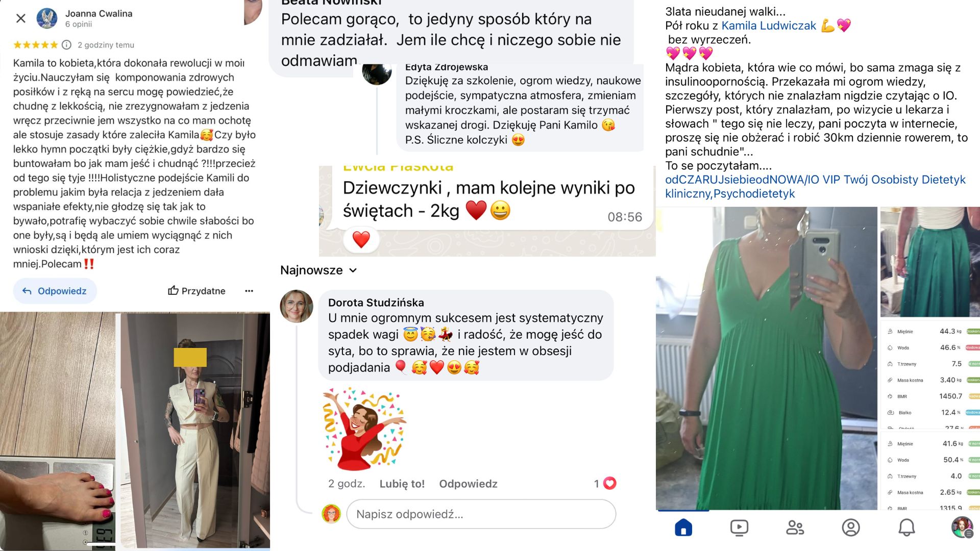The height and width of the screenshot is (551, 980).
Task: Open the three-dots review options menu
Action: click(249, 291)
